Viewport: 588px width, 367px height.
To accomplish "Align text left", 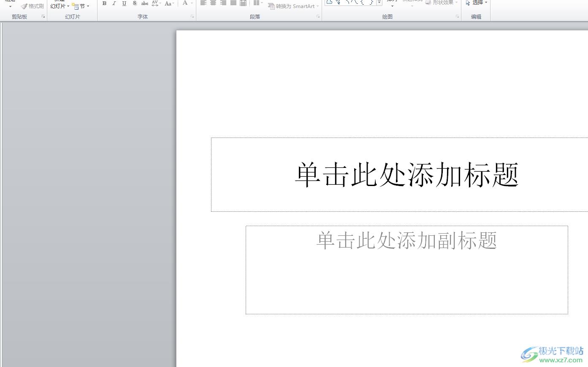I will (203, 3).
